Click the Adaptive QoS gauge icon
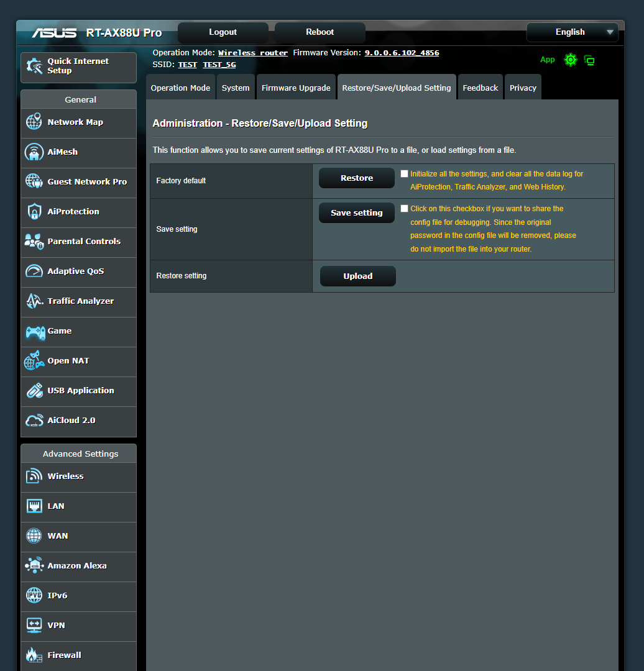This screenshot has height=671, width=644. click(34, 271)
